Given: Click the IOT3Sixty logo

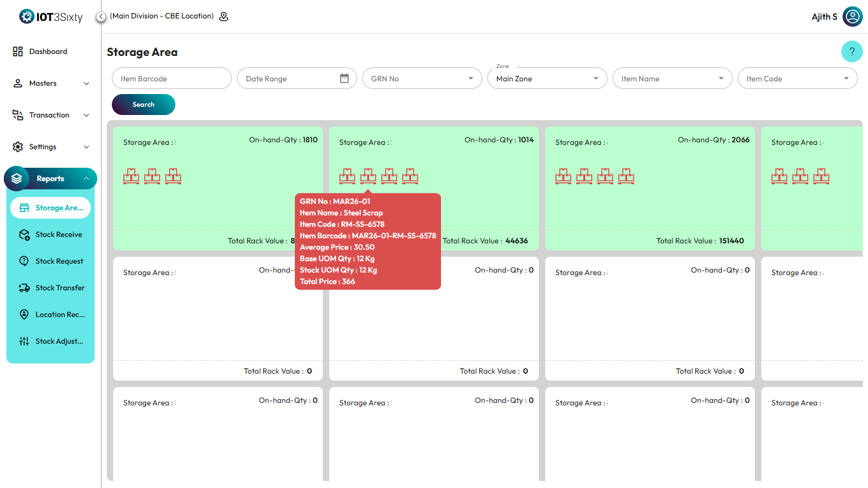Looking at the screenshot, I should pyautogui.click(x=51, y=17).
